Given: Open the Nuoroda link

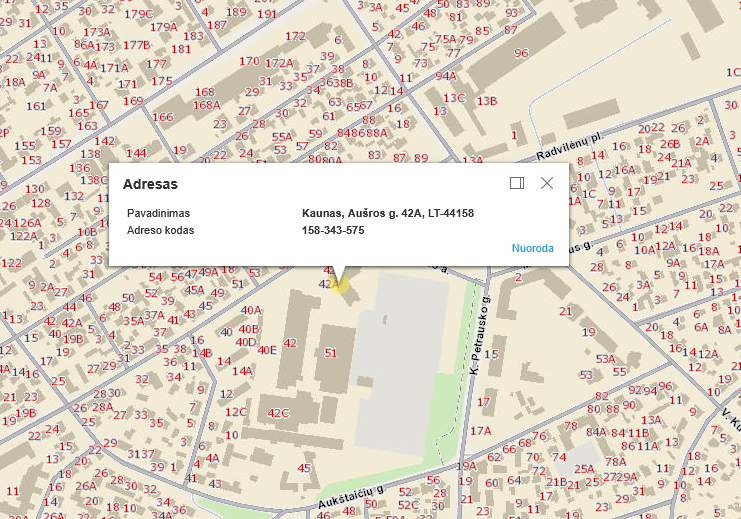Looking at the screenshot, I should [x=532, y=248].
